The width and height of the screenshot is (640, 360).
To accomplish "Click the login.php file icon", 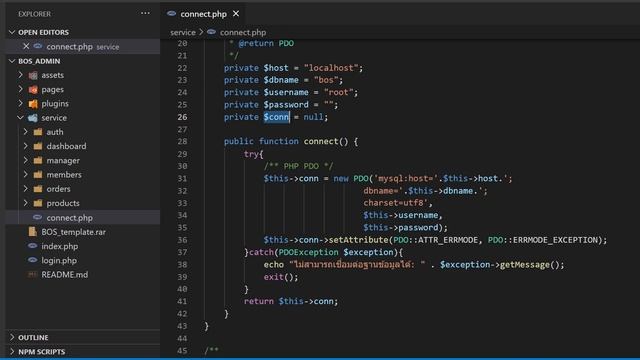I will 33,260.
